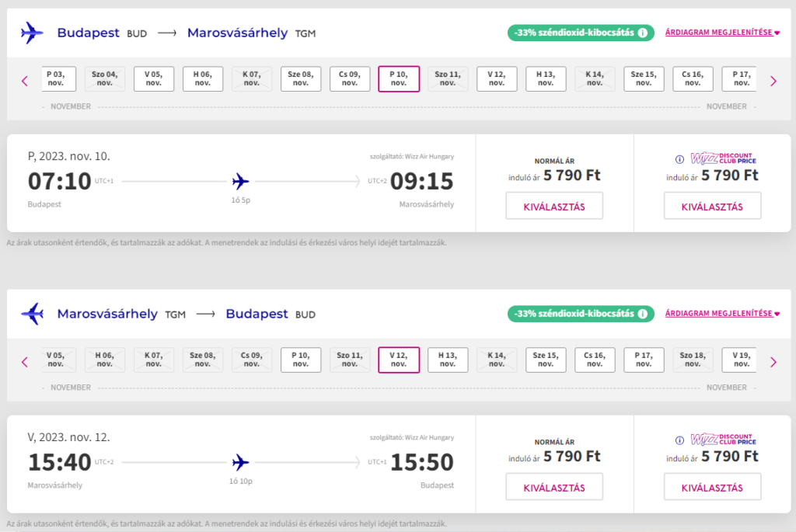Screen dimensions: 796x532
Task: Click the carbon emission info icon for Marosvásárhely–Budapest
Action: click(642, 314)
